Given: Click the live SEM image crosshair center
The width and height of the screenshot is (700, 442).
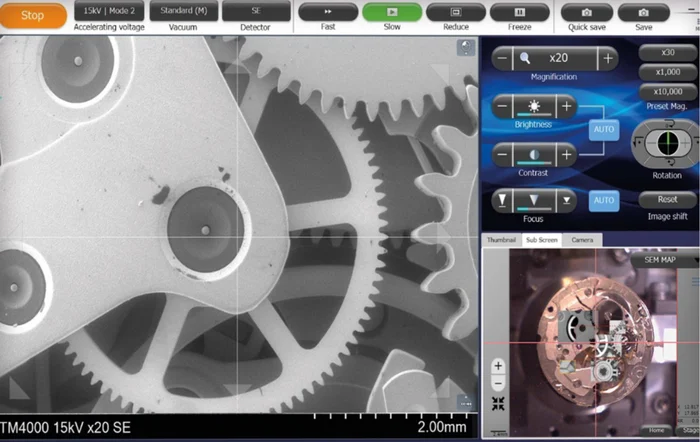Looking at the screenshot, I should tap(237, 237).
